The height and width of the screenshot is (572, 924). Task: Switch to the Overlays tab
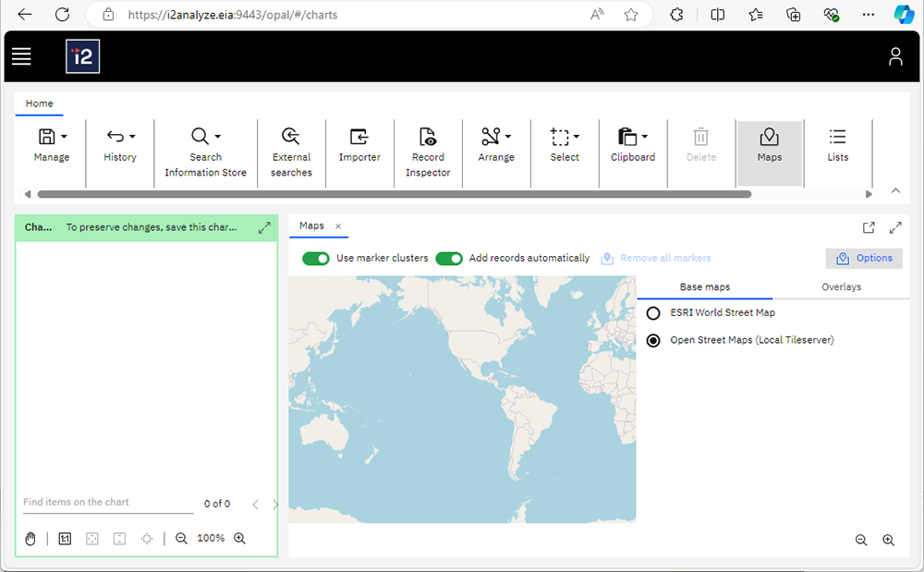pyautogui.click(x=841, y=286)
